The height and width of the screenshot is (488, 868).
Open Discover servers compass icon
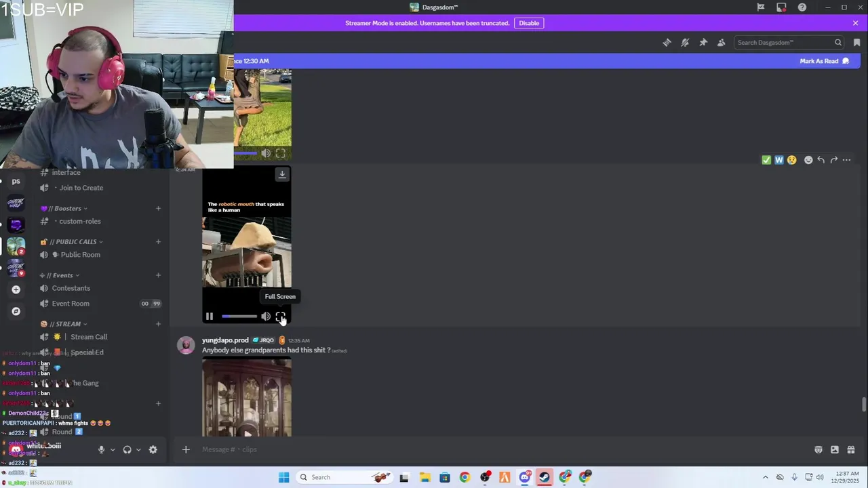(x=16, y=311)
